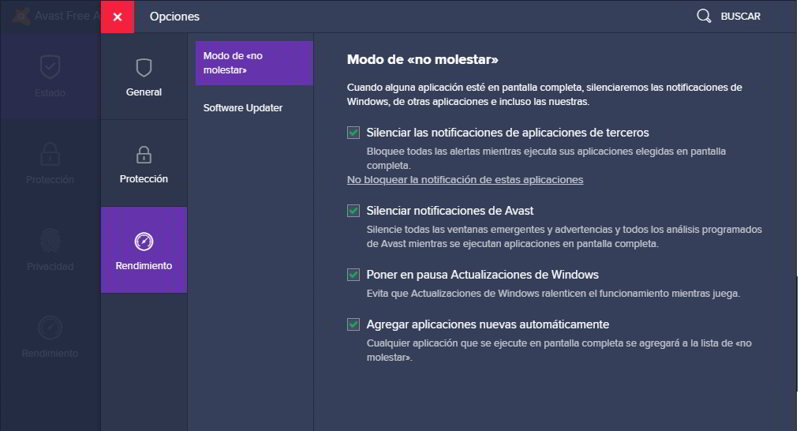
Task: Switch to Software Updater tab
Action: tap(243, 108)
